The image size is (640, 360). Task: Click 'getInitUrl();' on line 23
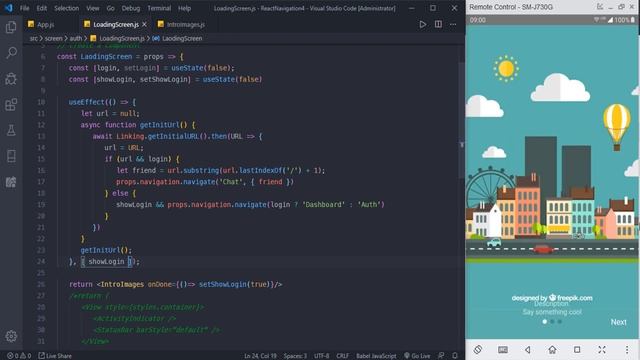click(106, 250)
